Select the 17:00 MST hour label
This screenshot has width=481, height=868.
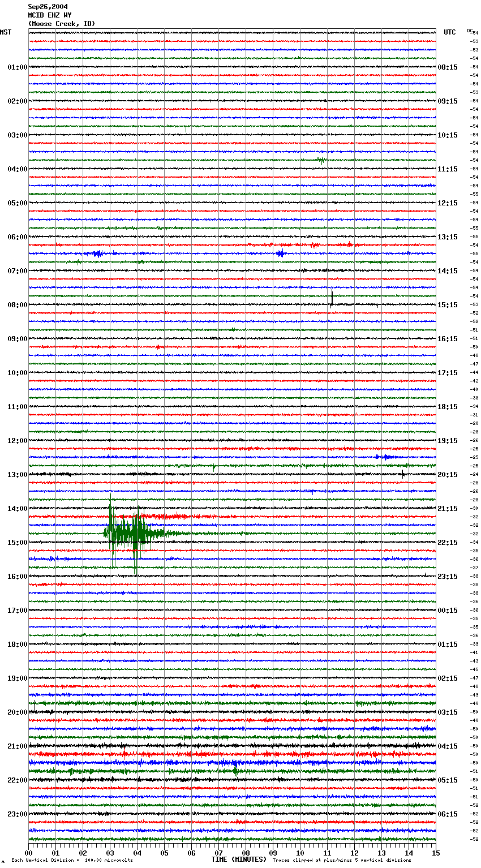(18, 611)
